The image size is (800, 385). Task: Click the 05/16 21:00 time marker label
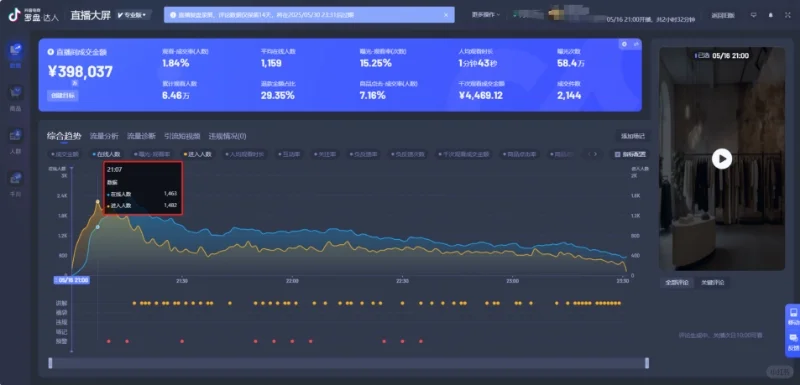[x=72, y=280]
